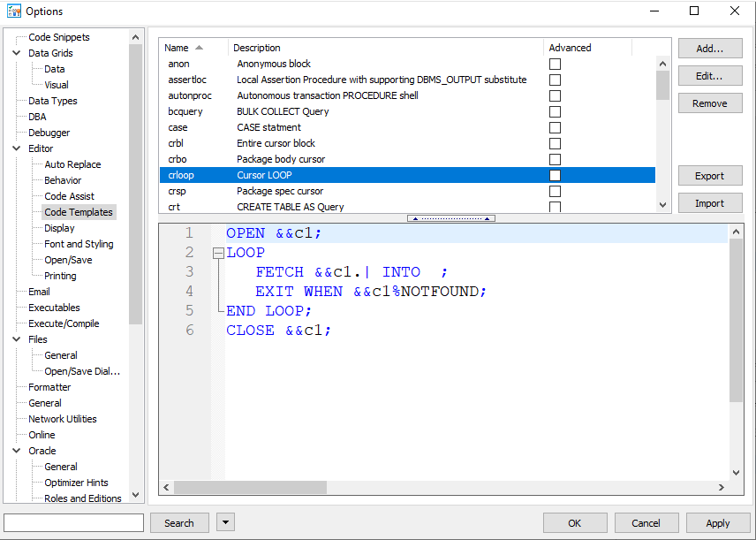Click the splitter collapse handle above code editor
756x540 pixels.
pos(450,218)
